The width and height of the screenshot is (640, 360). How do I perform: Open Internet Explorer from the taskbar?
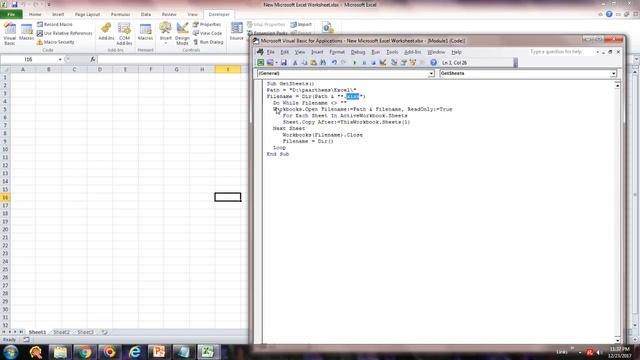(134, 352)
